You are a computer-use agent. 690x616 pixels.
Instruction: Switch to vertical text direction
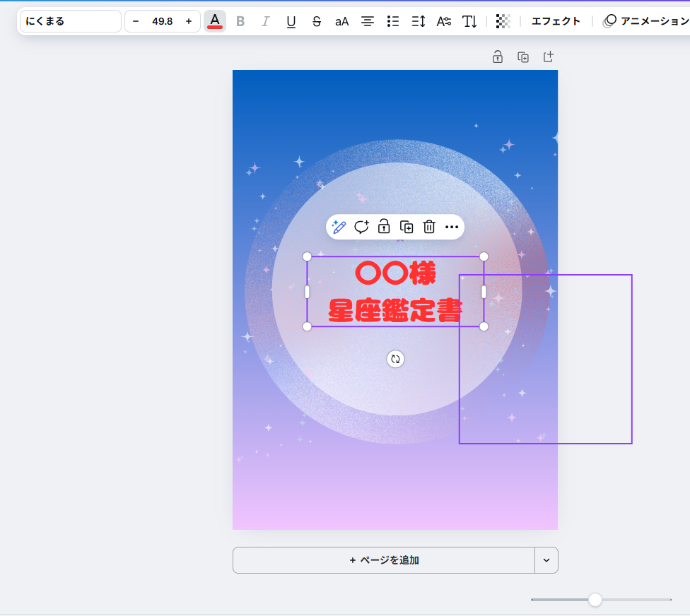[x=469, y=21]
